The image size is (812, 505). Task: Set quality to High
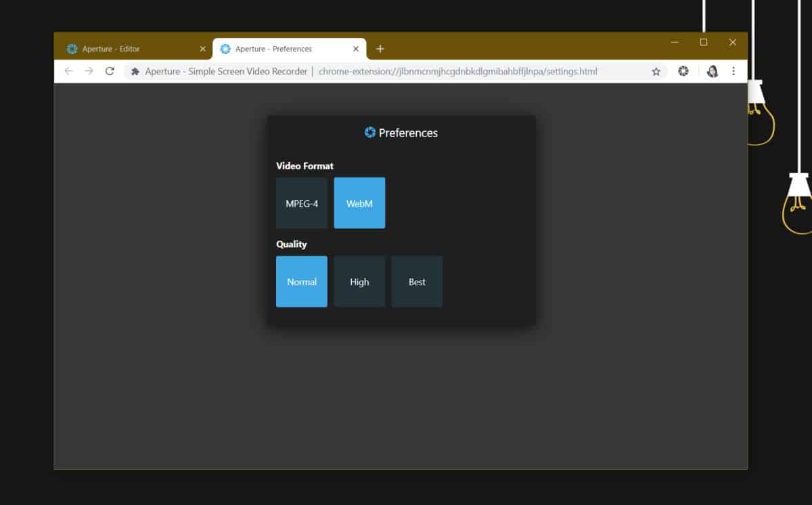[359, 281]
